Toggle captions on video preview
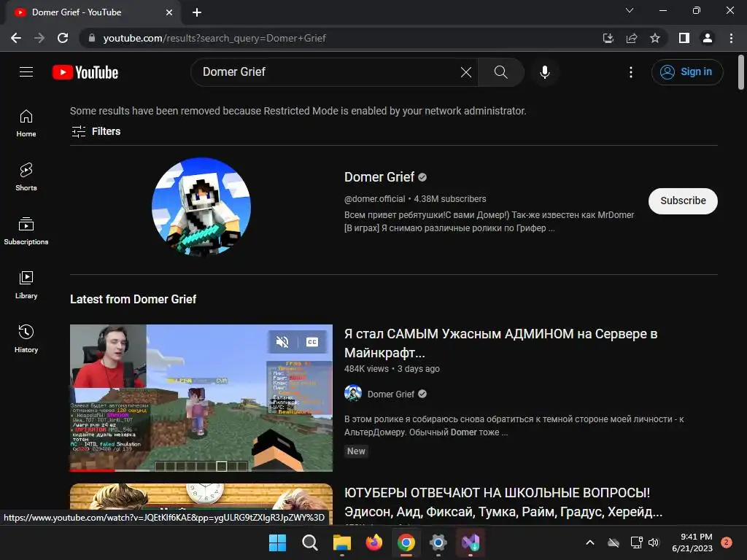The height and width of the screenshot is (560, 747). (x=312, y=342)
